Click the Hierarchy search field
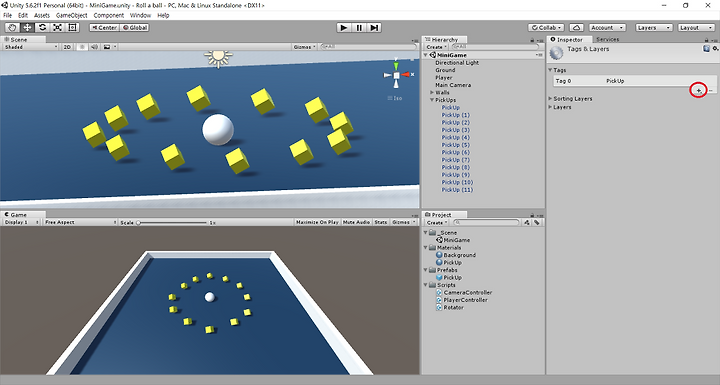 495,47
